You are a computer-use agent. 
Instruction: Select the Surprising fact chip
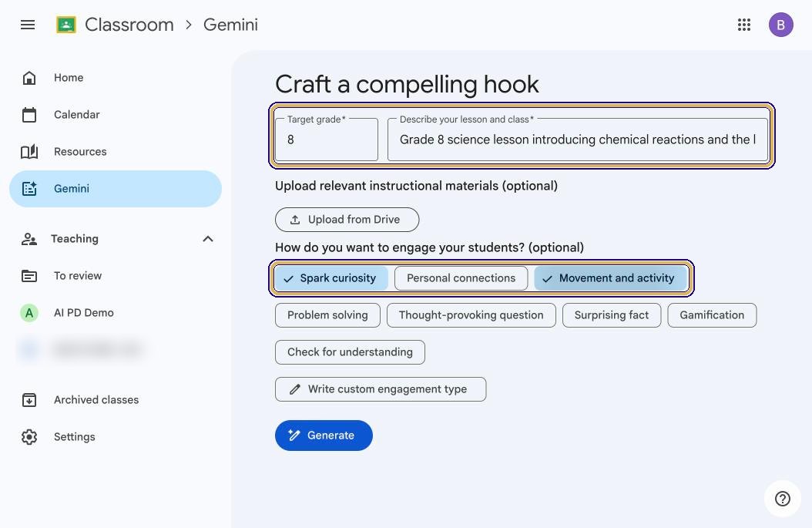point(612,315)
